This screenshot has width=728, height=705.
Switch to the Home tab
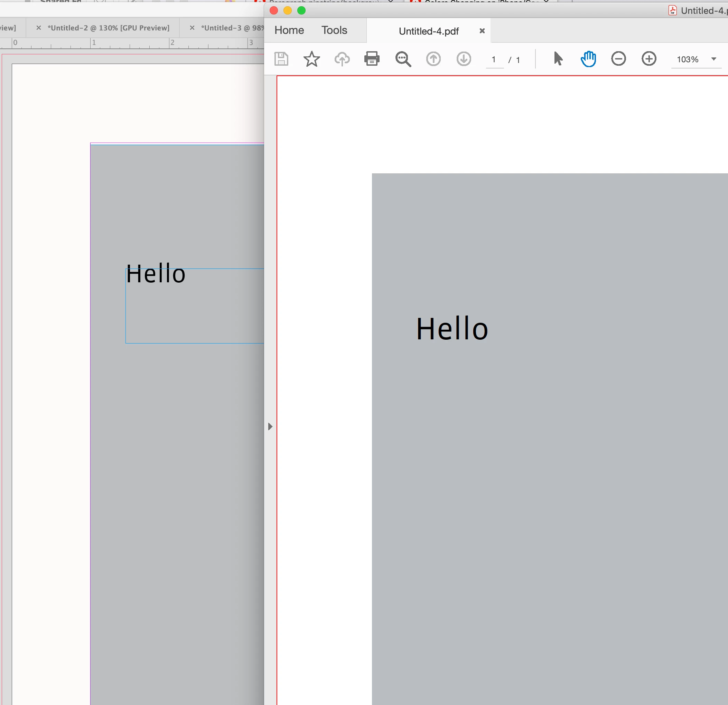(x=289, y=30)
